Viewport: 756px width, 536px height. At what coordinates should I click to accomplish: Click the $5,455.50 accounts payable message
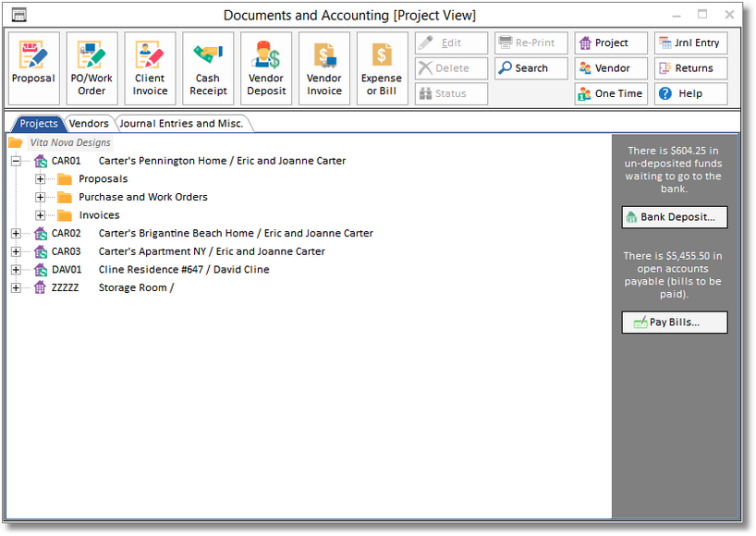(673, 274)
